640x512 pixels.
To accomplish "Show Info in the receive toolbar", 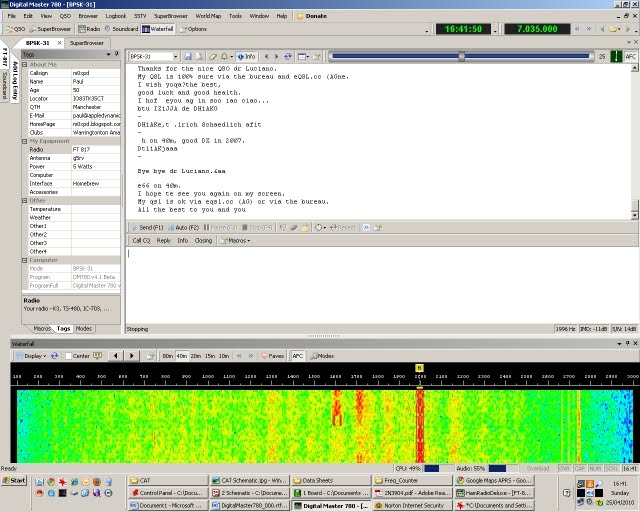I will (247, 57).
